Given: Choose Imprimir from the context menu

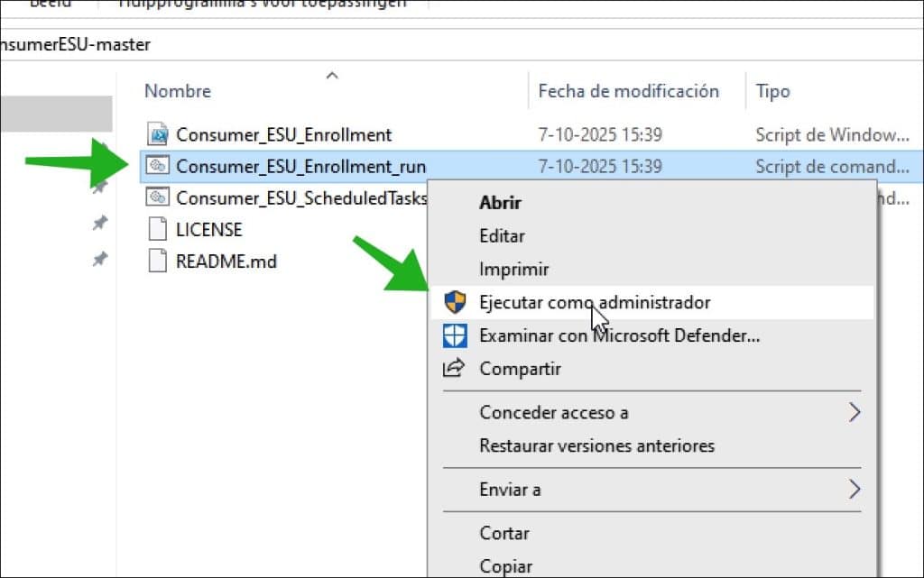Looking at the screenshot, I should [x=513, y=270].
